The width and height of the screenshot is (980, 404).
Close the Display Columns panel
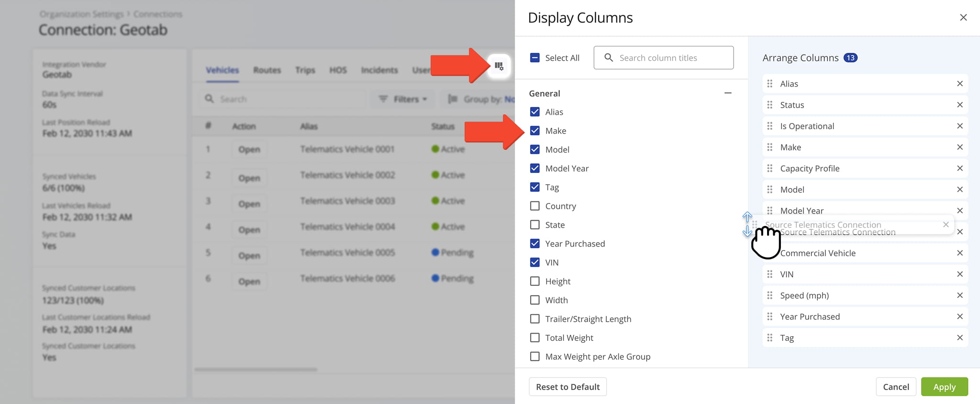(963, 18)
